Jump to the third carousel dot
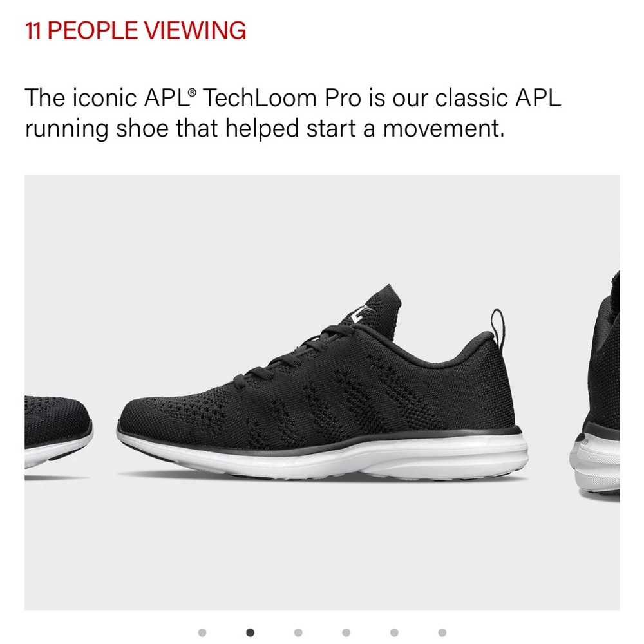644x644 pixels. pos(298,632)
